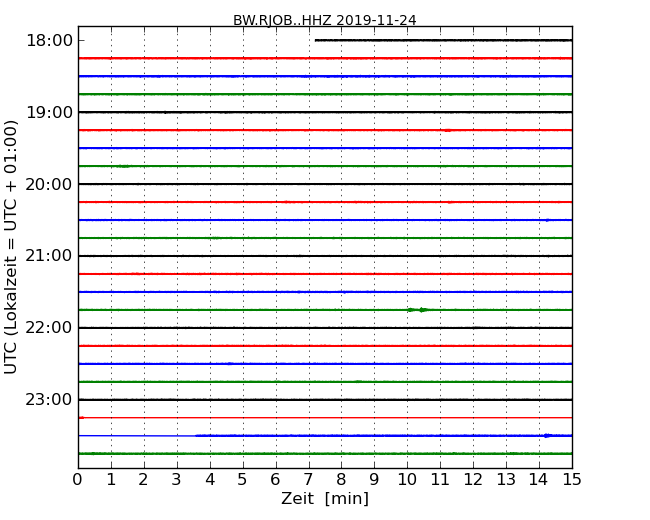Click the Zeit [min] axis label
Screen dimensions: 650x520
(325, 498)
